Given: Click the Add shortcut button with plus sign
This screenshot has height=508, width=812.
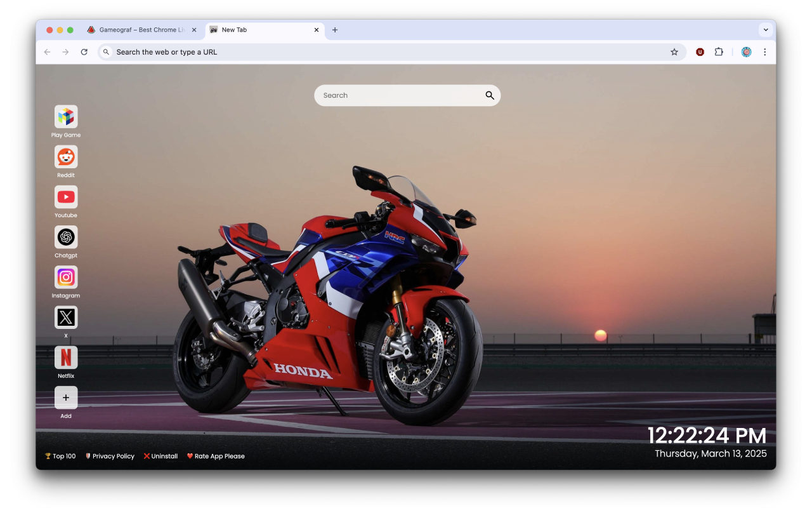Looking at the screenshot, I should (66, 398).
